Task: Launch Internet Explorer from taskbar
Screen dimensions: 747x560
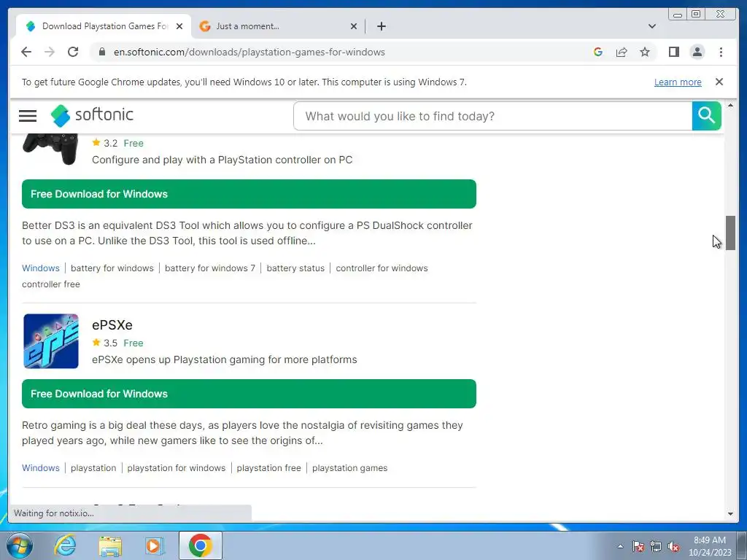Action: [65, 545]
